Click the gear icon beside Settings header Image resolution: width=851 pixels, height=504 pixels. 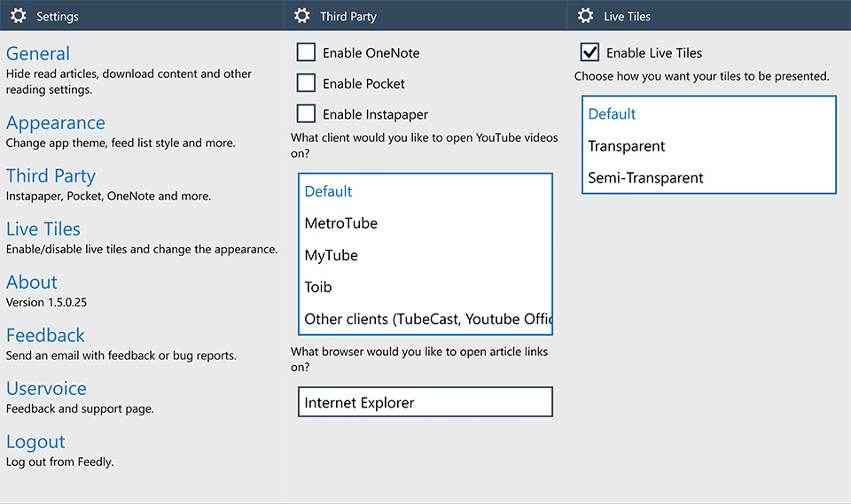point(19,16)
